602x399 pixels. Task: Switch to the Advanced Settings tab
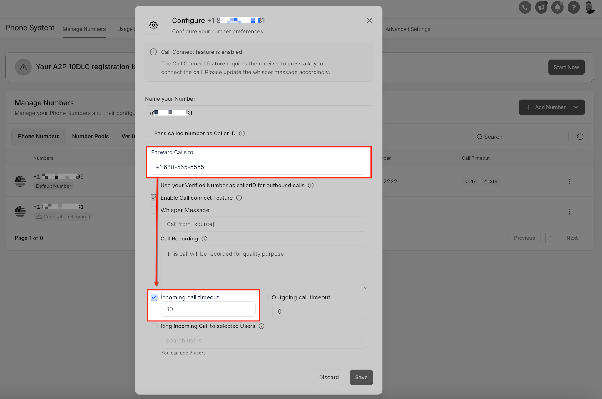pos(408,29)
